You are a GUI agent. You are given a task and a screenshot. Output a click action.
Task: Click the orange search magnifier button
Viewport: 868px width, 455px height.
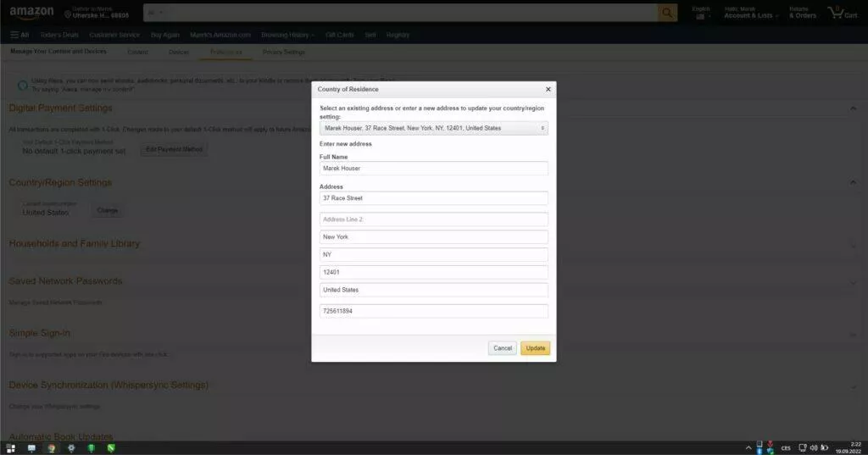(x=667, y=13)
